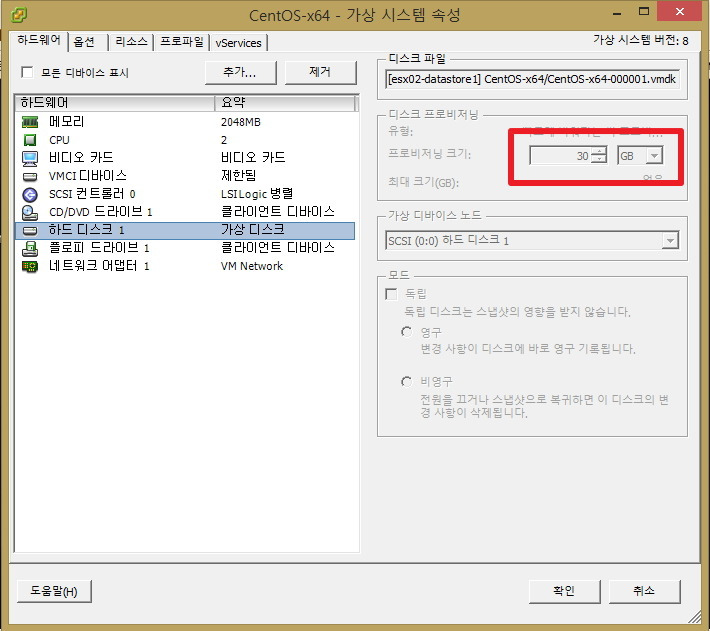Click the hard disk 1 icon
Image resolution: width=710 pixels, height=631 pixels.
click(30, 231)
